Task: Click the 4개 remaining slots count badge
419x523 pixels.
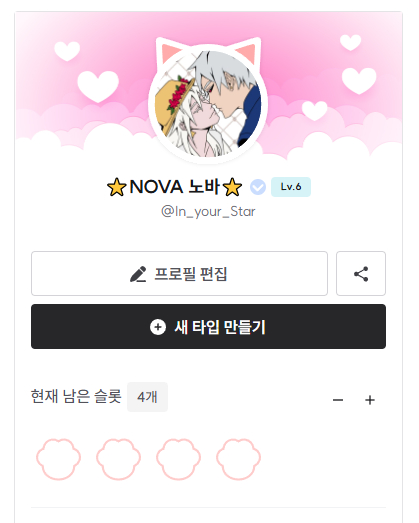Action: 147,397
